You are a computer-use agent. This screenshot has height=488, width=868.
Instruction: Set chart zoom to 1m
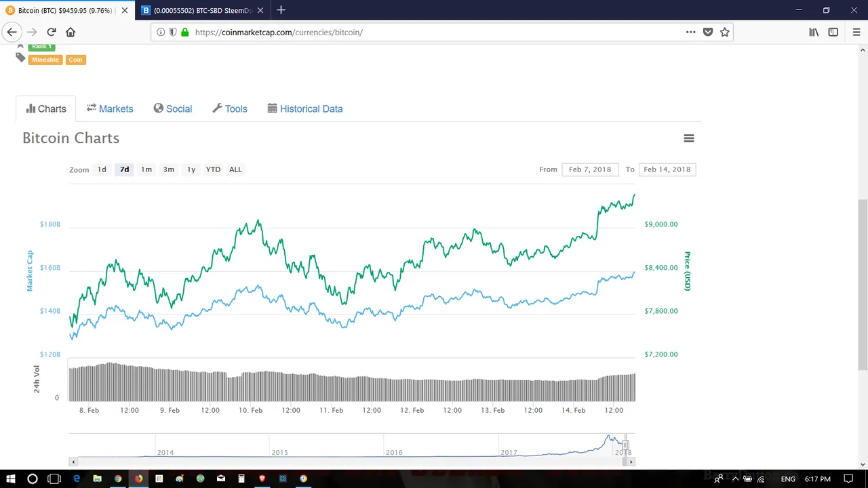(146, 169)
